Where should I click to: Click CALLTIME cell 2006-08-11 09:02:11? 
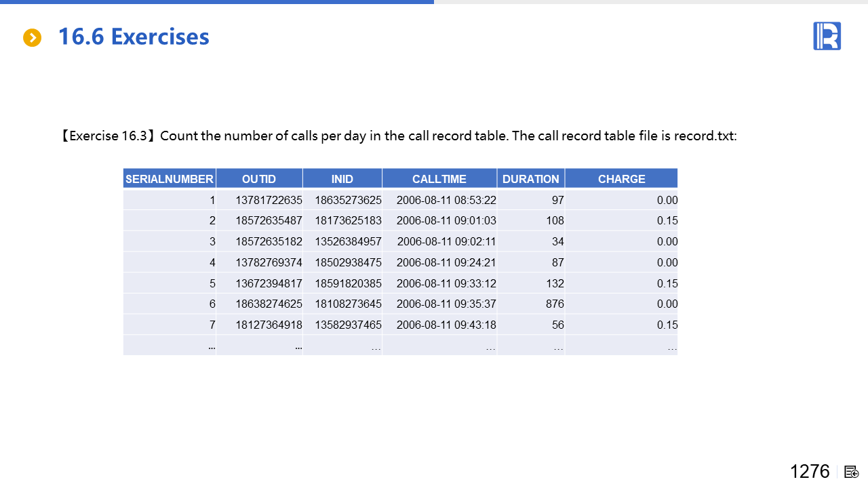point(446,242)
